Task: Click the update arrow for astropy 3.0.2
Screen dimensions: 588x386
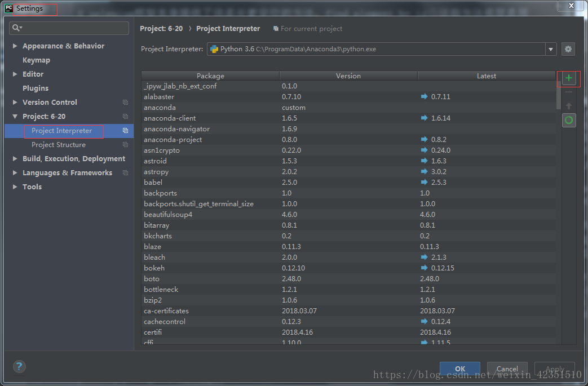Action: 424,171
